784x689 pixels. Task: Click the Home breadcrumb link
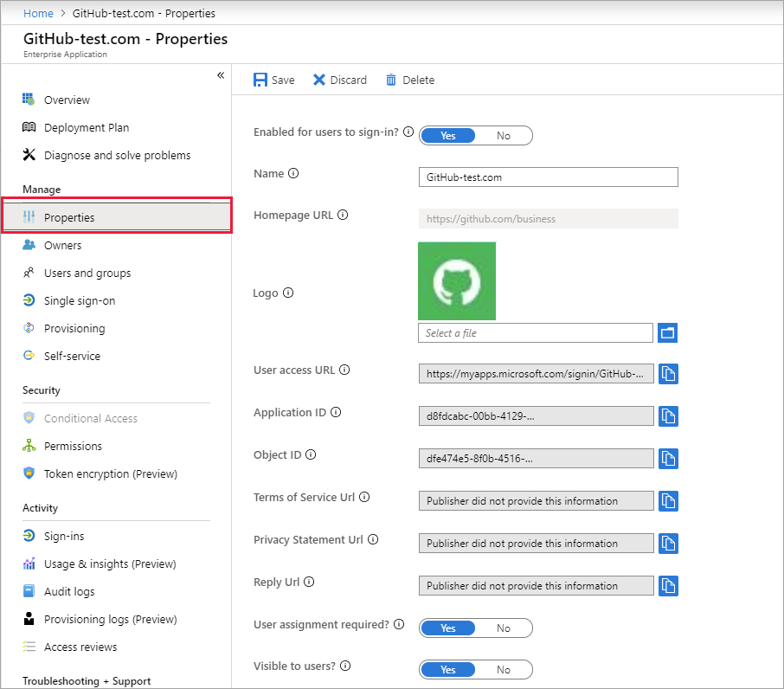(38, 13)
